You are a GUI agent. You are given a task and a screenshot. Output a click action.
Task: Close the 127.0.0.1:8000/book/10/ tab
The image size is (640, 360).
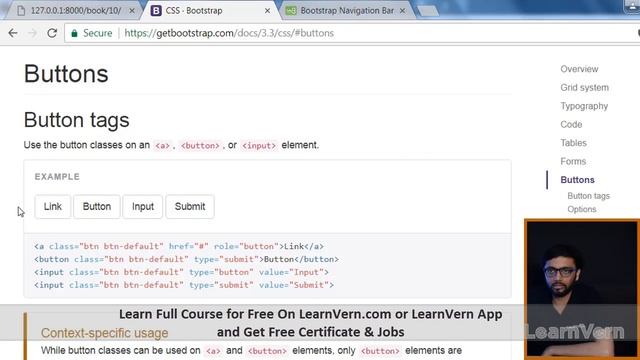pos(132,11)
